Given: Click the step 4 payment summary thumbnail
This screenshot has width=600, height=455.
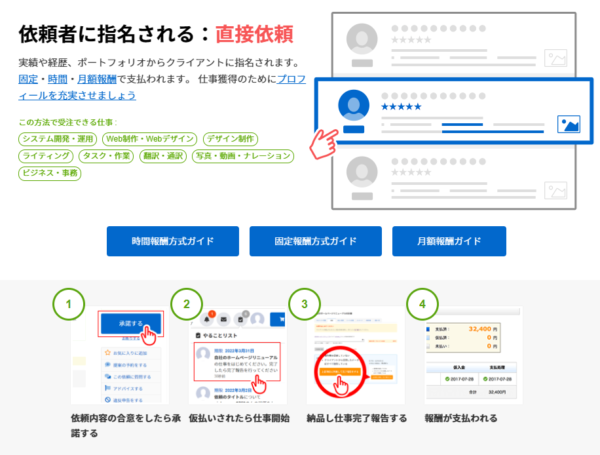Looking at the screenshot, I should 474,355.
